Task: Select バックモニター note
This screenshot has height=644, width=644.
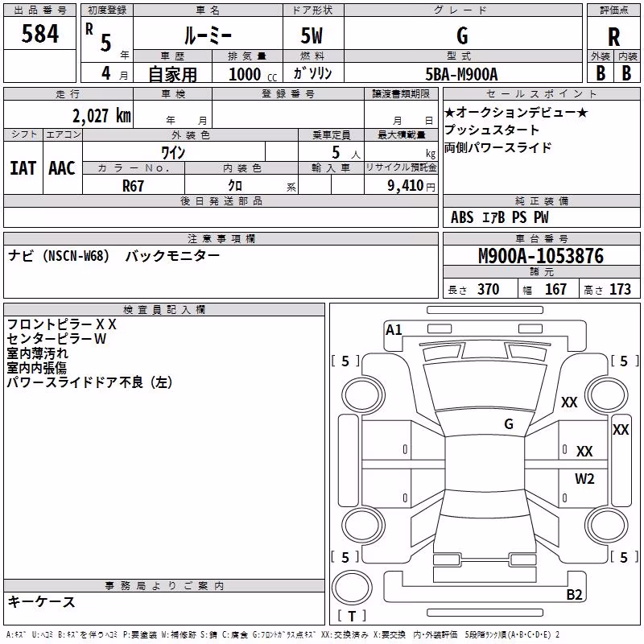Action: pyautogui.click(x=172, y=255)
